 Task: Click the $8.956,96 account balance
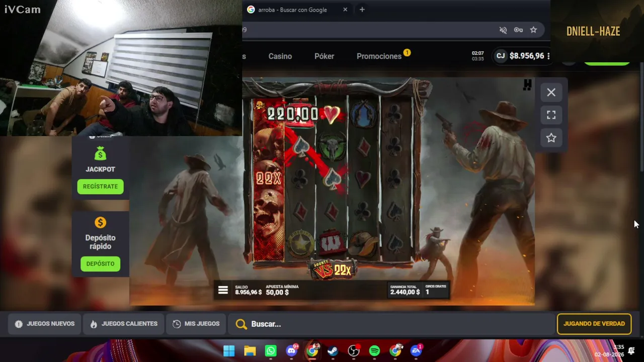(527, 56)
